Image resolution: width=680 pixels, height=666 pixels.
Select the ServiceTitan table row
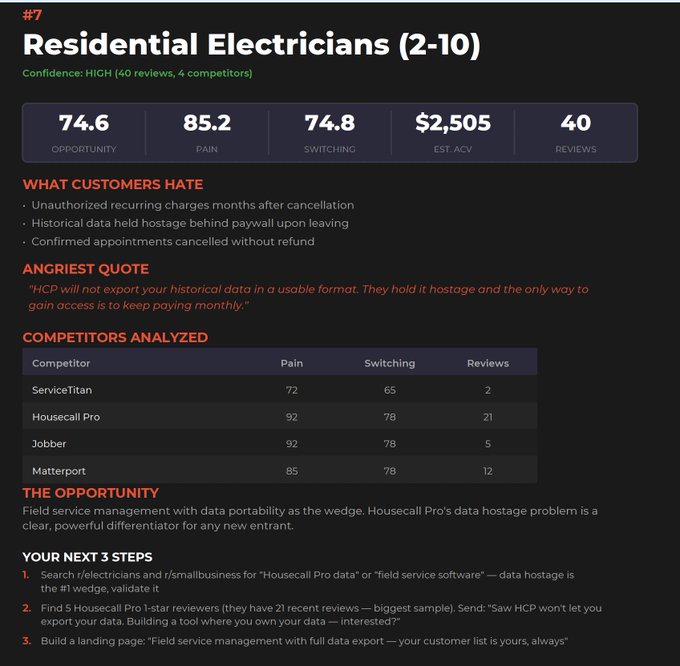coord(279,390)
